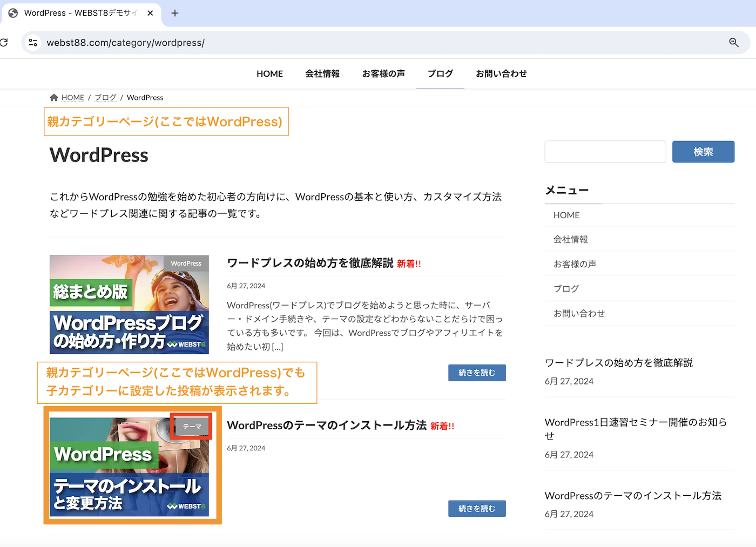Click the 総まとめ版 WordPressブログ thumbnail

(x=129, y=305)
